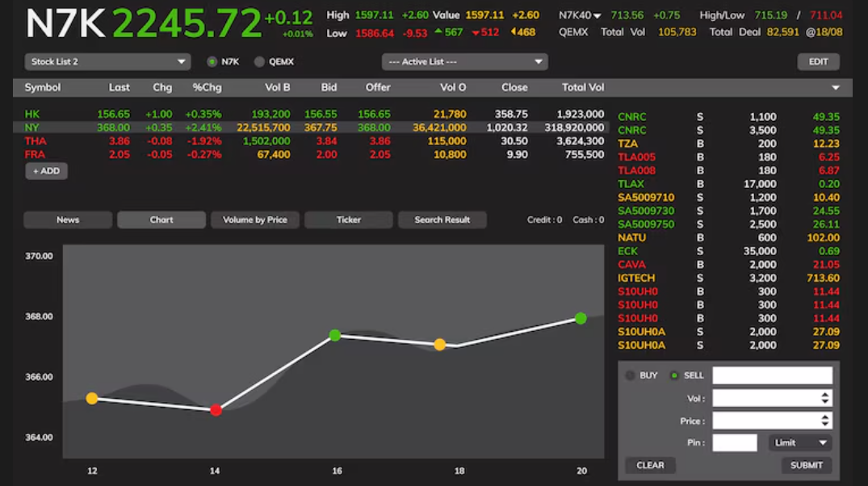Image resolution: width=868 pixels, height=486 pixels.
Task: Select the ECK ticker entry
Action: (x=728, y=251)
